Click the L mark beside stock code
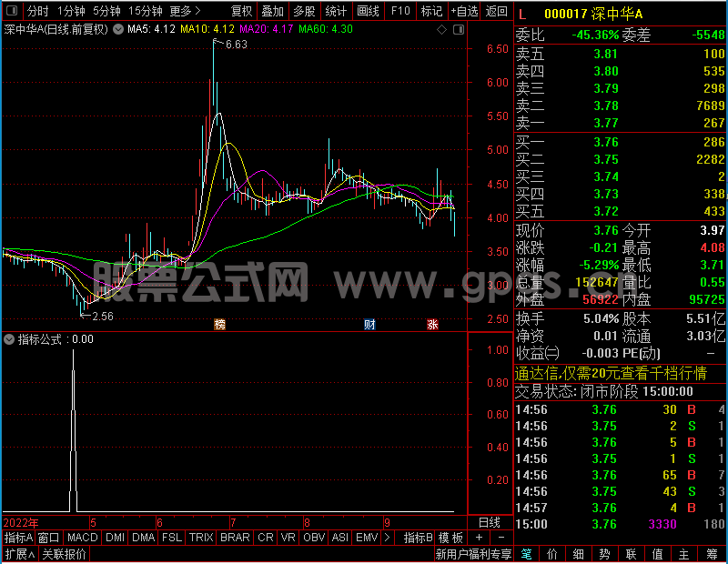 [522, 15]
